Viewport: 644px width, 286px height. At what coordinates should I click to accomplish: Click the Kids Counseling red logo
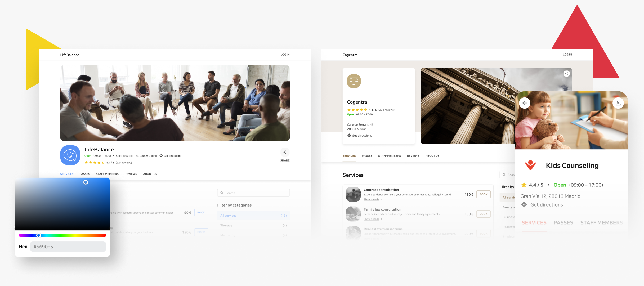[x=530, y=165]
